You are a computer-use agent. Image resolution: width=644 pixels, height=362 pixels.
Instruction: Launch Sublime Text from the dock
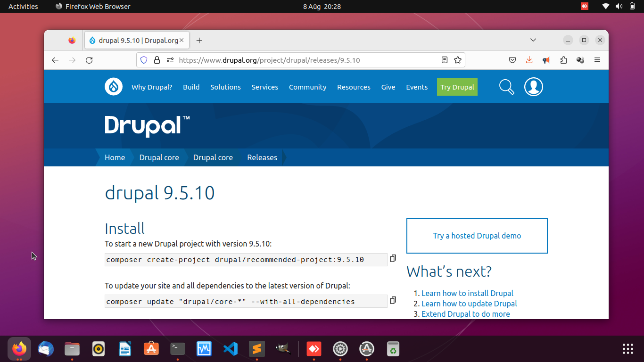pyautogui.click(x=257, y=349)
